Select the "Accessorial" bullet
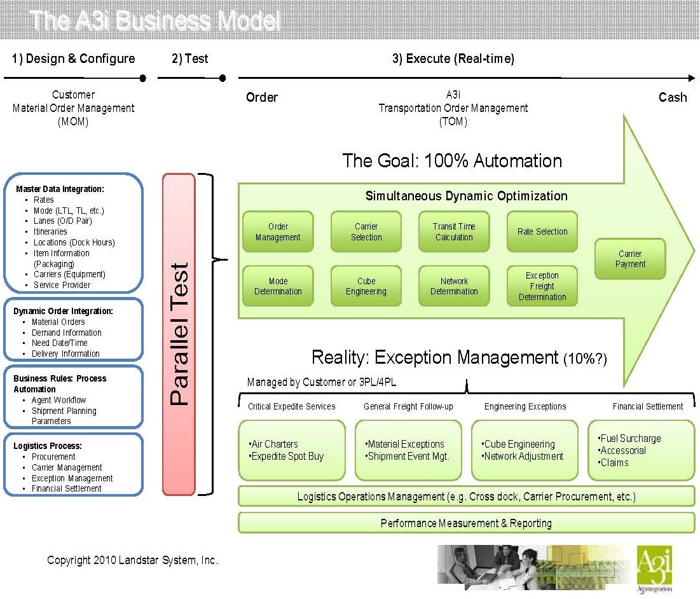This screenshot has width=700, height=599. (621, 450)
